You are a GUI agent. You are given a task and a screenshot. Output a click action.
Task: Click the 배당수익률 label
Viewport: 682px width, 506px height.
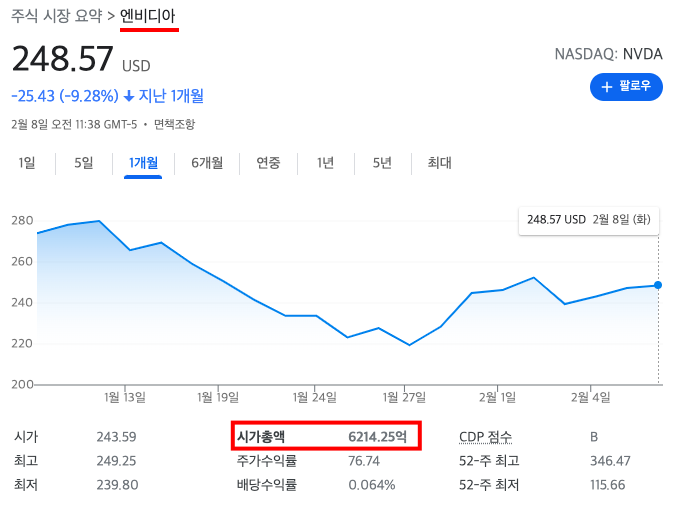coord(267,485)
